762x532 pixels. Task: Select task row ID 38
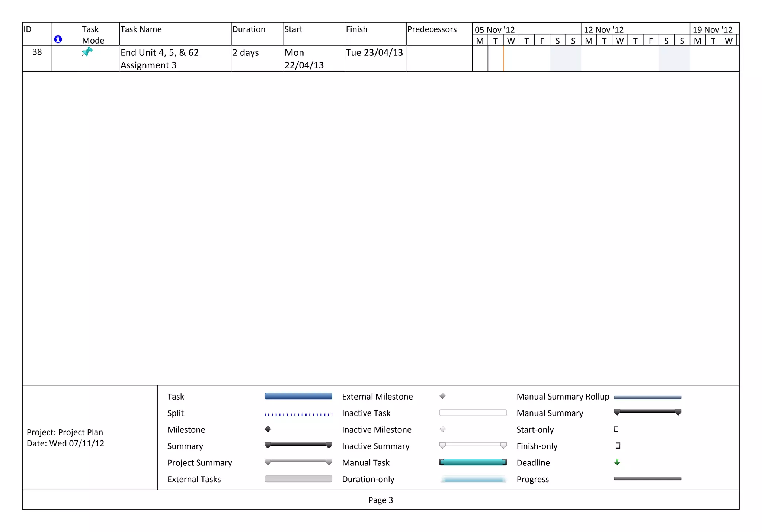(x=37, y=52)
